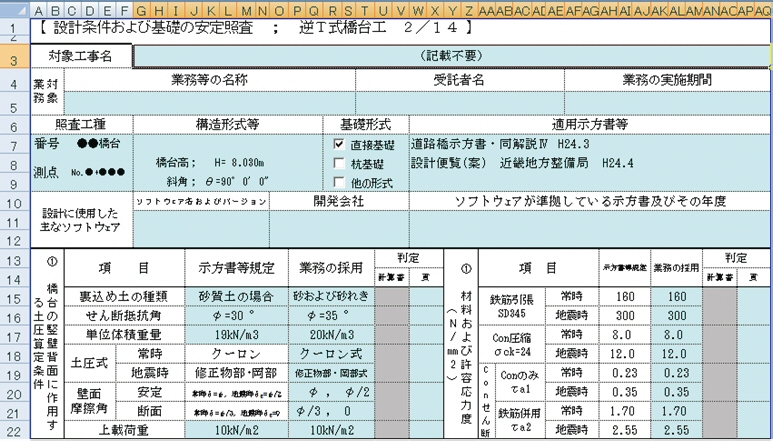Click the 8.0 業務の採用 value cell

(676, 335)
